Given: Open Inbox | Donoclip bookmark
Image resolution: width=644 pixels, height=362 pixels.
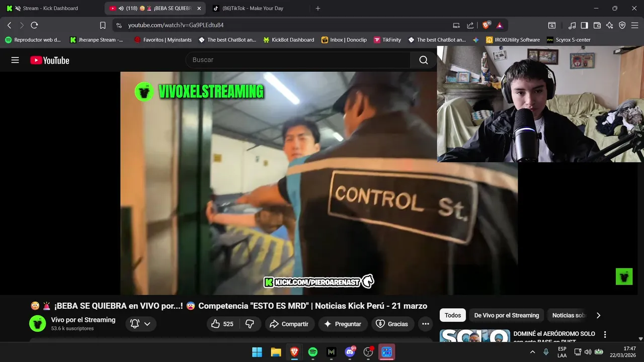Looking at the screenshot, I should pos(344,40).
